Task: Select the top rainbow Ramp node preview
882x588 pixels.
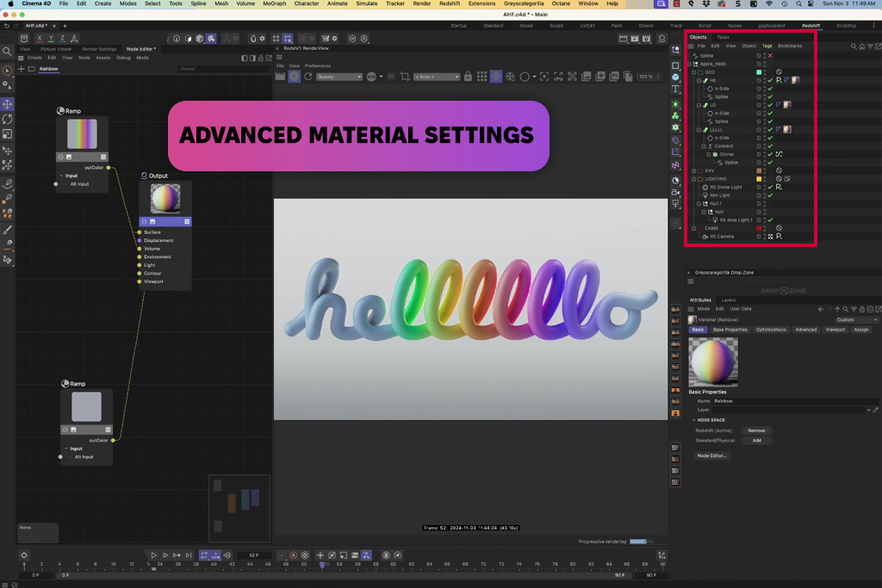Action: [x=82, y=133]
